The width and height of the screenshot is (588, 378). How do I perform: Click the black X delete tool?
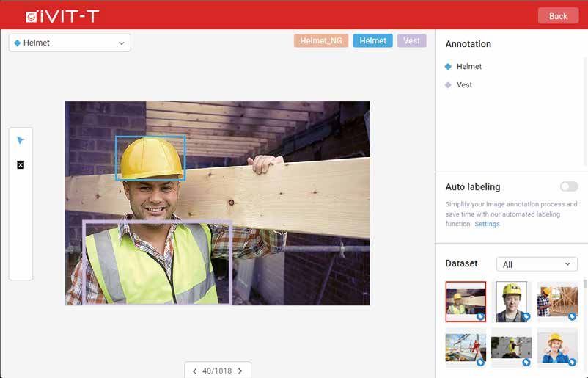coord(21,165)
